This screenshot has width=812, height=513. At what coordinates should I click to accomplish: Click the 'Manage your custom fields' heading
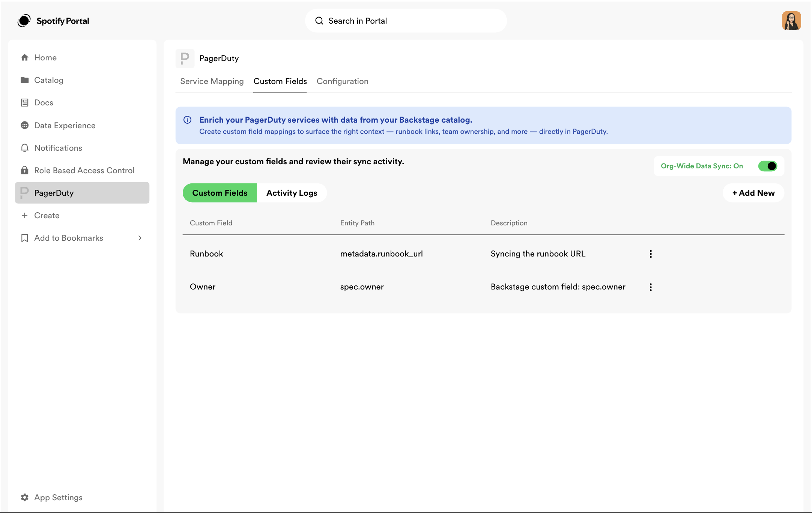293,161
